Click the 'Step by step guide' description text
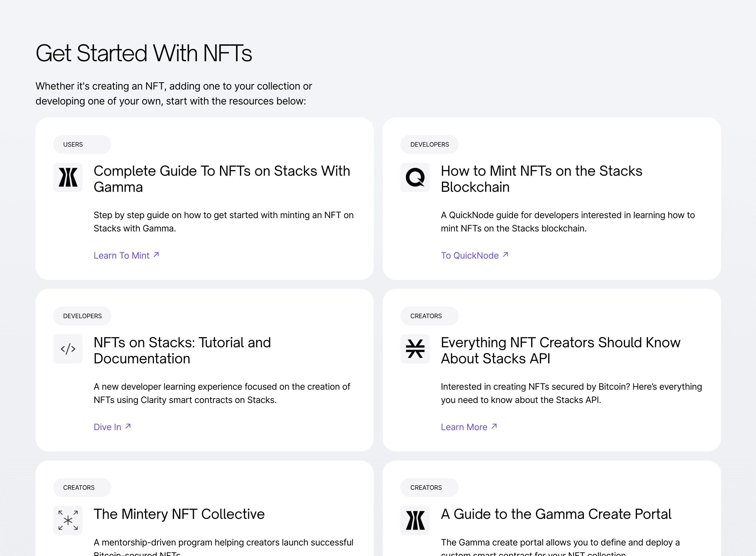 [x=224, y=222]
